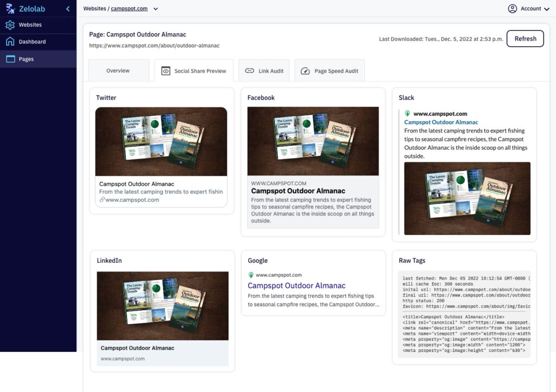
Task: Click the Slack Campspot Outdoor Almanac link
Action: (x=441, y=122)
